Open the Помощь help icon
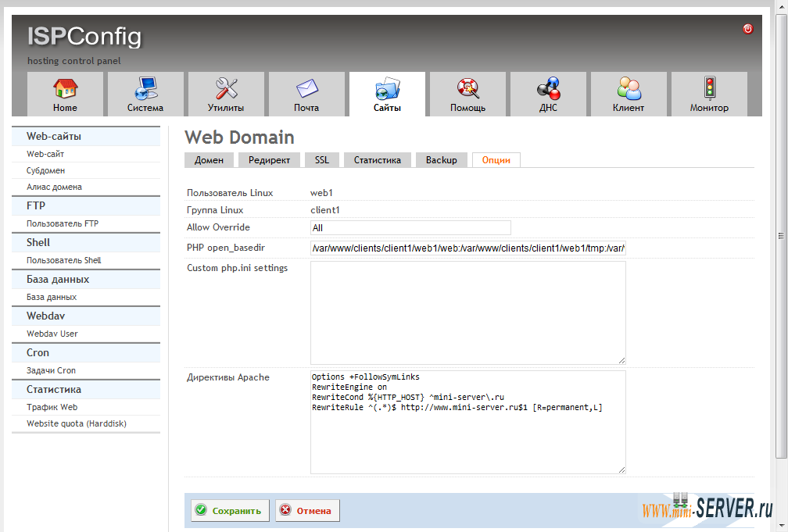Viewport: 788px width, 532px height. point(467,88)
